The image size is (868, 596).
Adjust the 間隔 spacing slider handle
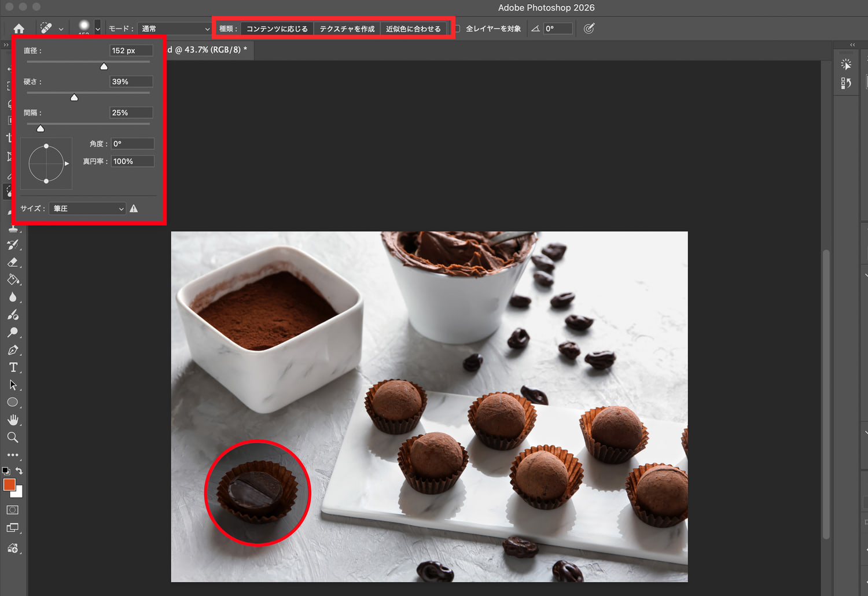tap(41, 128)
